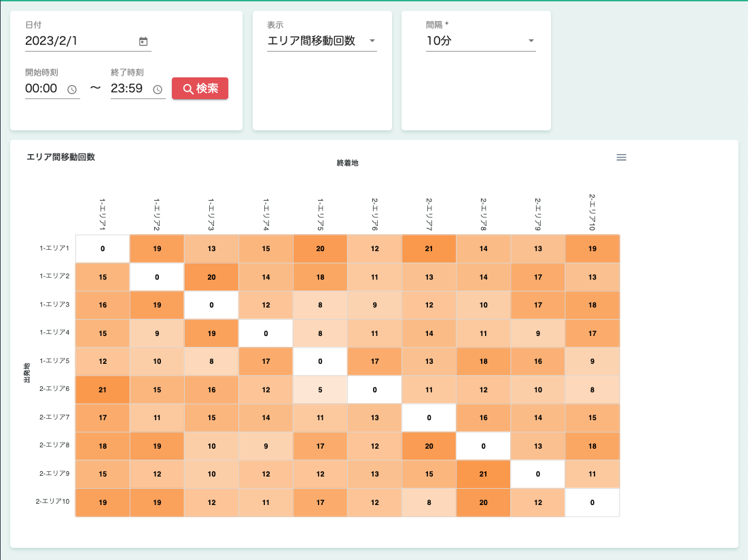Open the date picker calendar icon

tap(143, 41)
